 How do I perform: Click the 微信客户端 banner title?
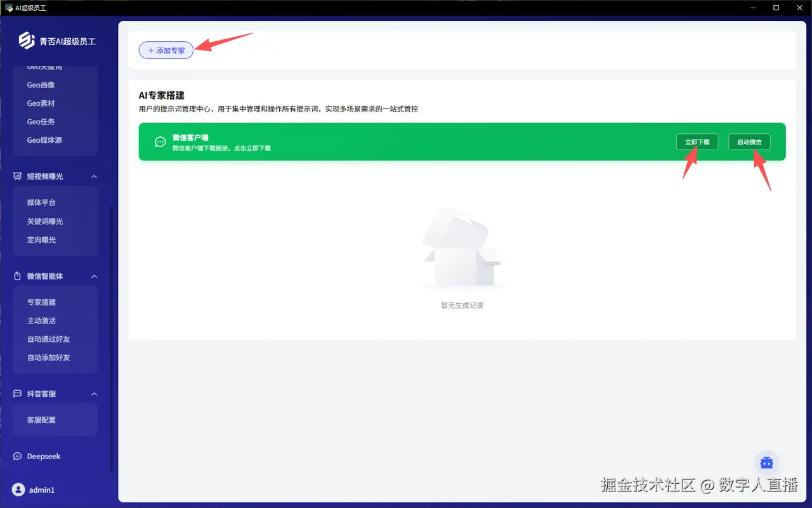pyautogui.click(x=190, y=138)
